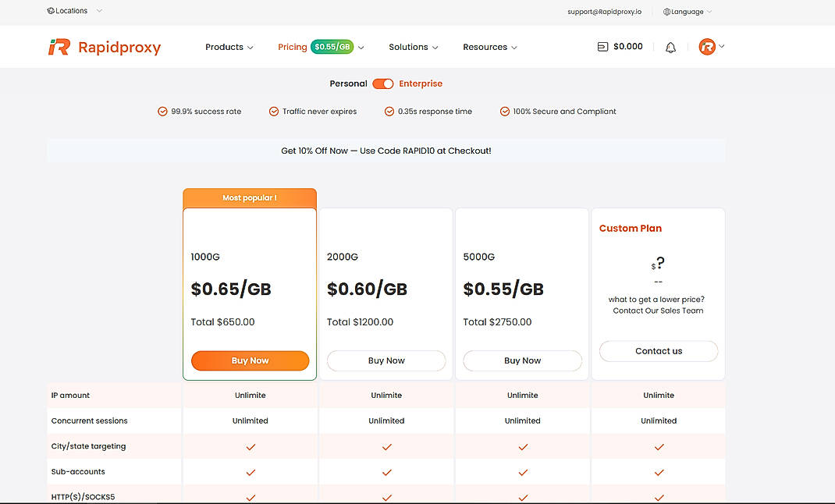
Task: Buy the 2000G plan now
Action: [386, 360]
